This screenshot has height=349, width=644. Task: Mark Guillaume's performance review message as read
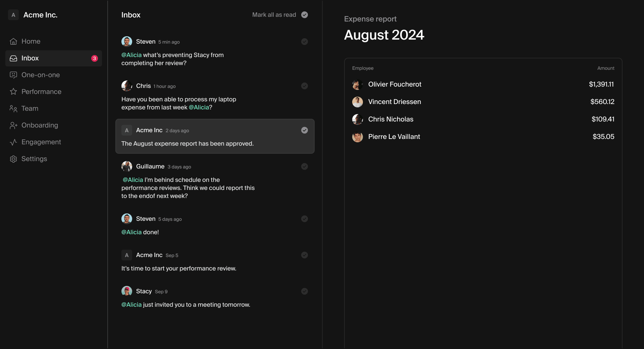304,166
